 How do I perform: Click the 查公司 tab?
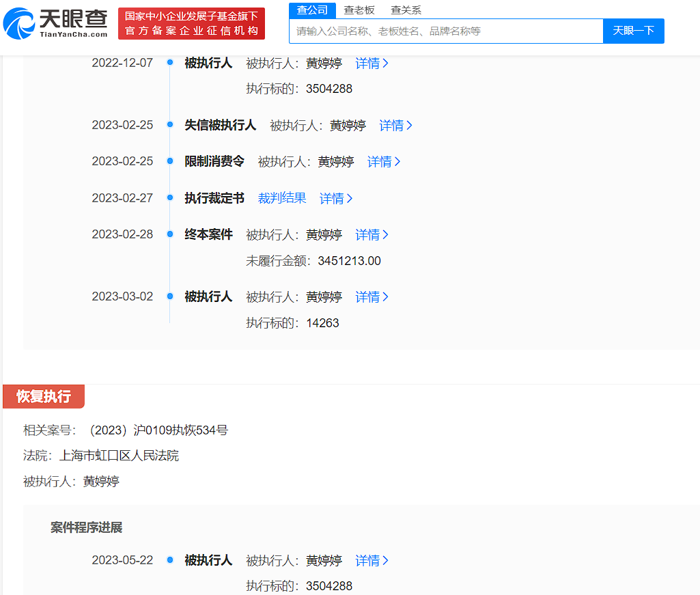click(313, 10)
